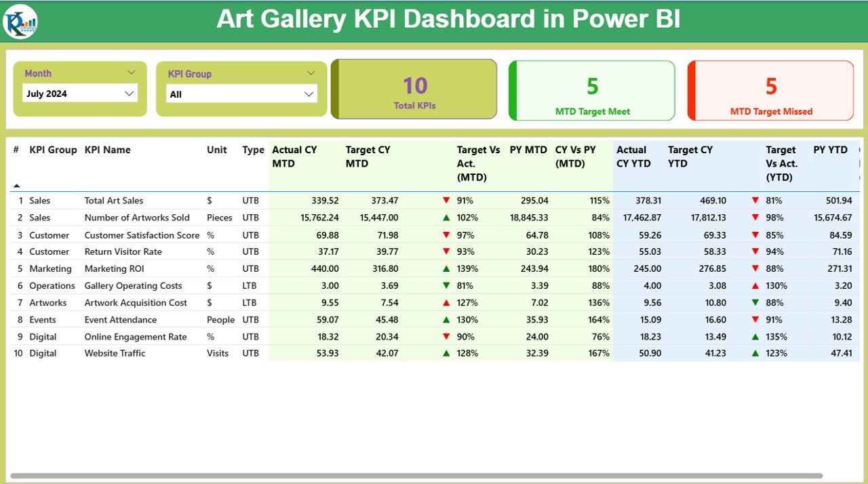This screenshot has width=868, height=484.
Task: Click the MTD green down arrow for Gallery Operating Costs
Action: pyautogui.click(x=446, y=285)
